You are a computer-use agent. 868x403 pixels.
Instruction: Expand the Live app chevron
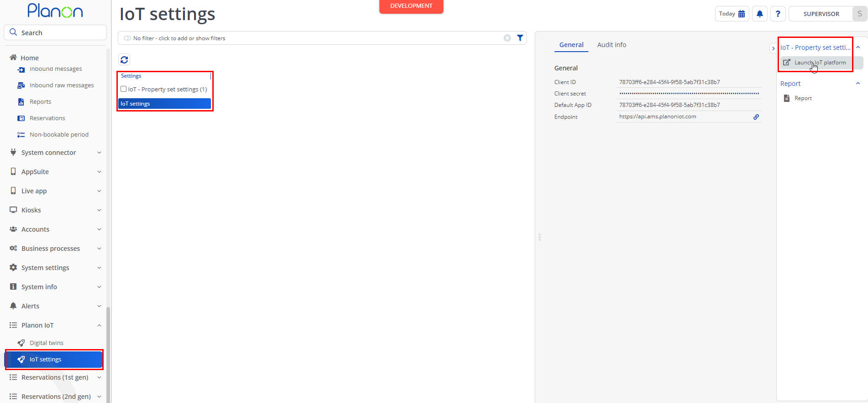tap(99, 191)
